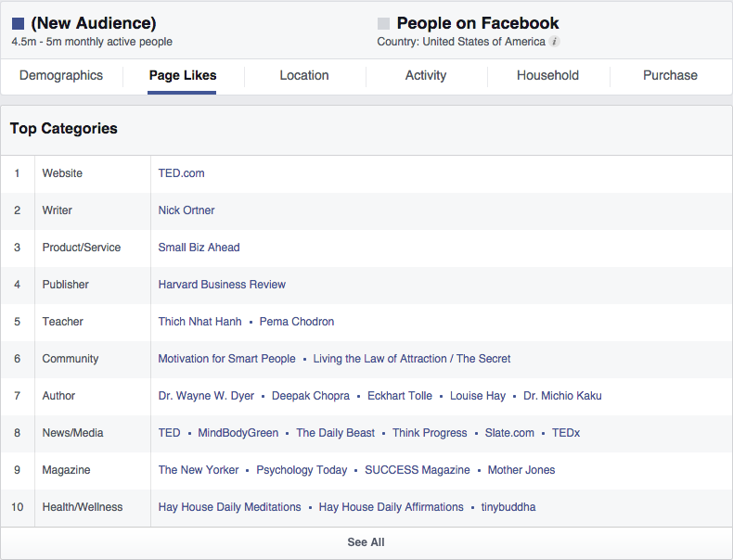Select the Page Likes tab
This screenshot has height=560, width=733.
click(x=183, y=75)
